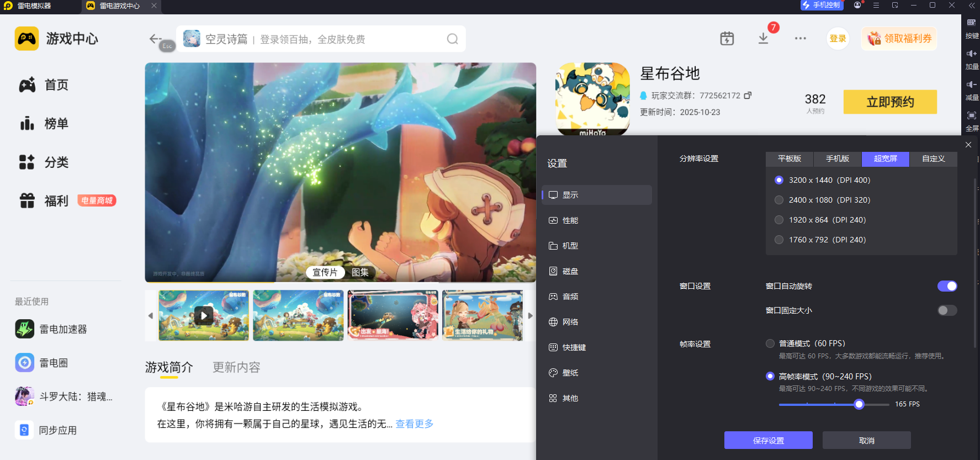Show previous screenshot thumbnails with left arrow
Image resolution: width=980 pixels, height=460 pixels.
point(151,316)
